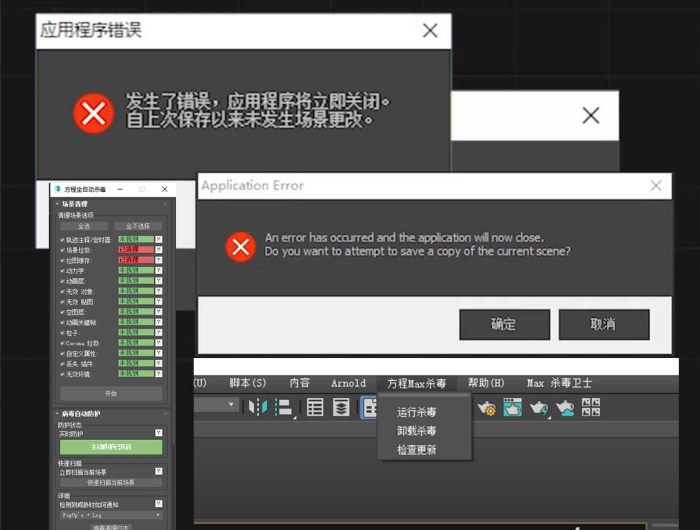Viewport: 700px width, 530px height.
Task: Click the red error icon in Application Error dialog
Action: (x=241, y=247)
